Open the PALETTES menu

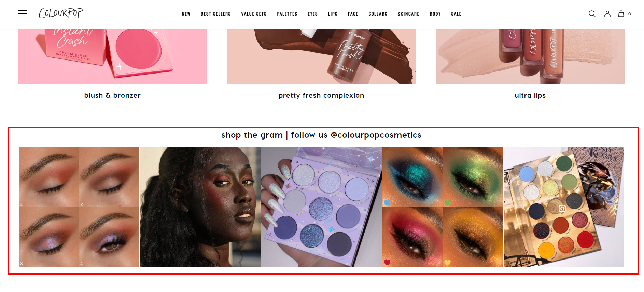(287, 14)
